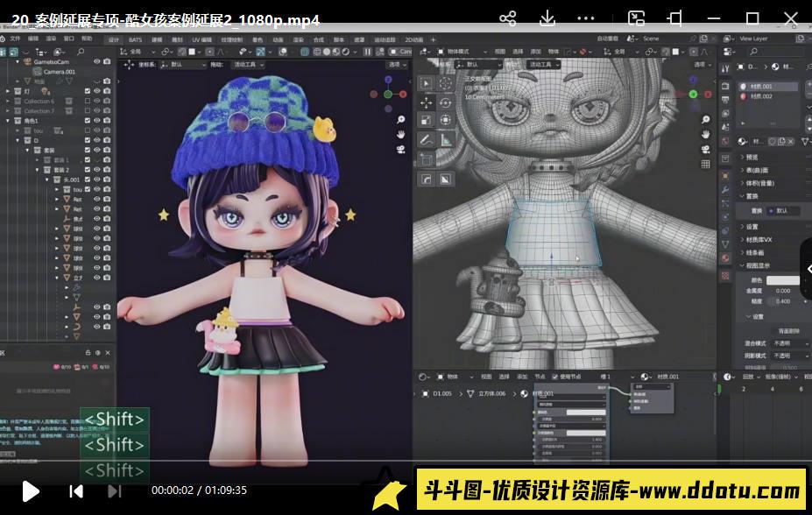Open the 阴影模式 dropdown
This screenshot has height=515, width=812.
click(x=790, y=356)
